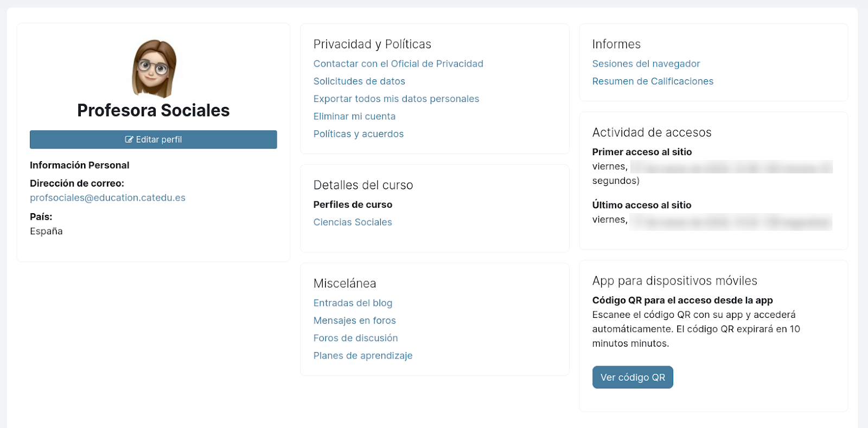Open Contactar con el Oficial de Privacidad
This screenshot has width=868, height=428.
[398, 64]
